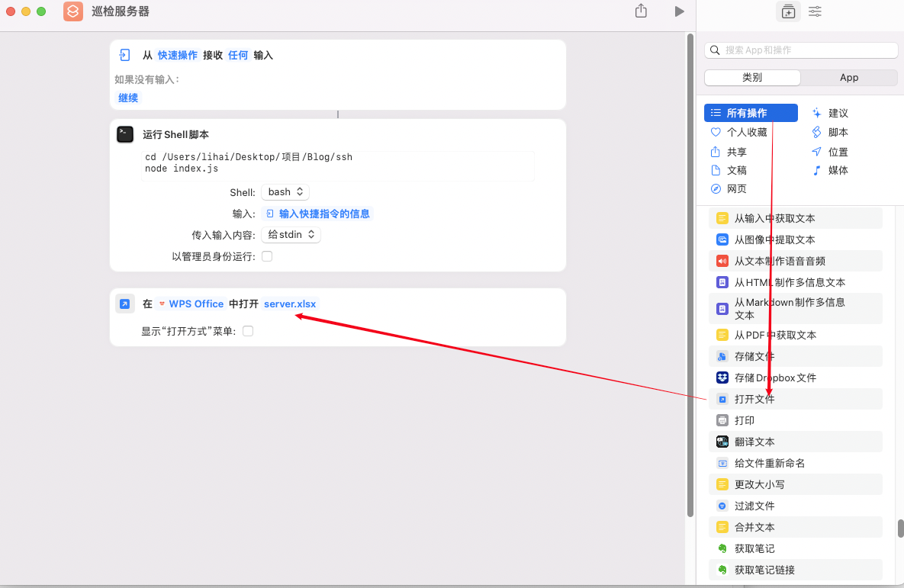This screenshot has width=904, height=588.
Task: Toggle 显示"打开方式"菜单 checkbox
Action: click(x=248, y=331)
